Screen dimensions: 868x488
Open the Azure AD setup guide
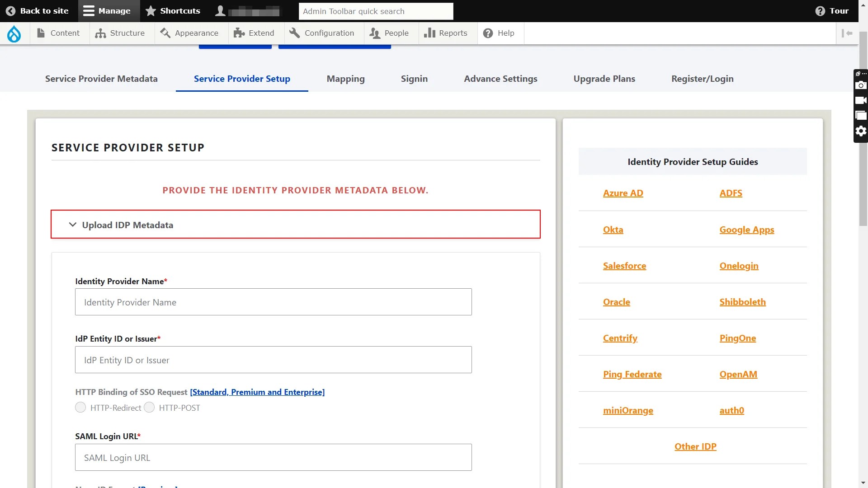click(x=623, y=193)
